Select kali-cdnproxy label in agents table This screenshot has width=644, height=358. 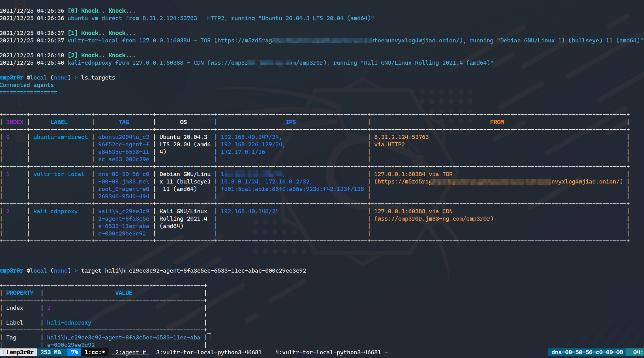pos(55,211)
